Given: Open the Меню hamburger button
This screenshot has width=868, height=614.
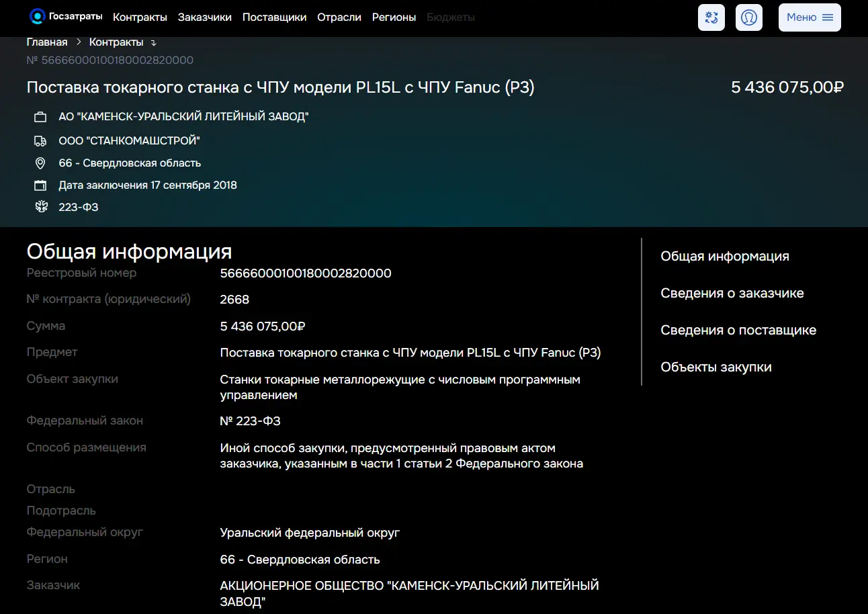Looking at the screenshot, I should coord(810,17).
